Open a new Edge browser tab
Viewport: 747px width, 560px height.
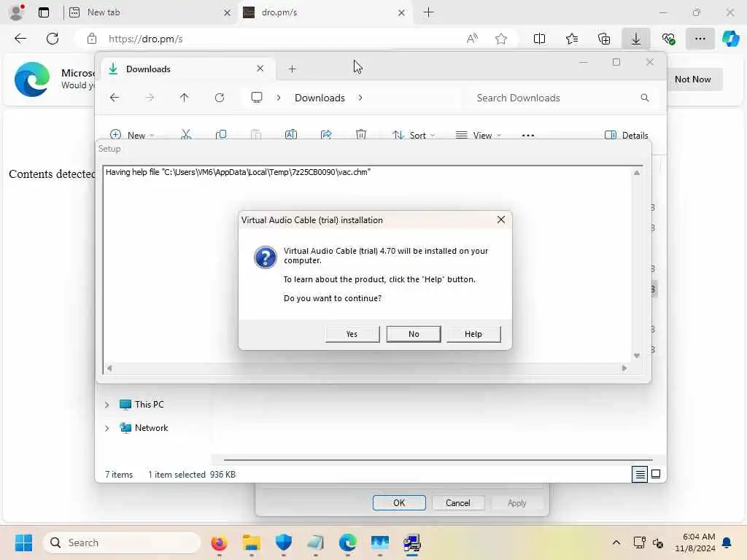pos(429,12)
